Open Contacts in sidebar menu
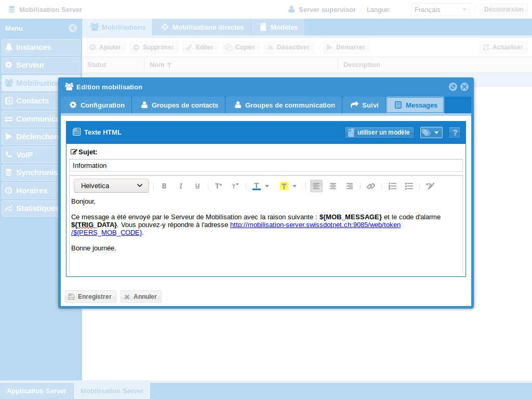This screenshot has height=399, width=532. tap(30, 101)
